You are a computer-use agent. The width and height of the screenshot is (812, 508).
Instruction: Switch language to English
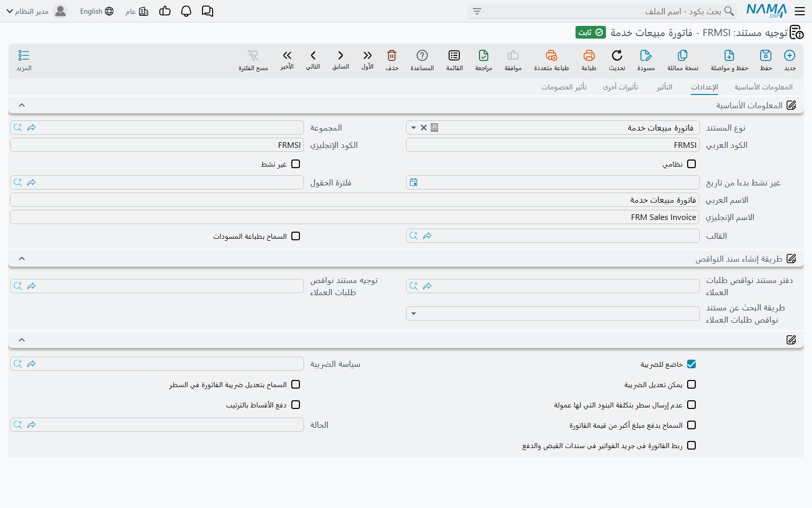coord(97,11)
